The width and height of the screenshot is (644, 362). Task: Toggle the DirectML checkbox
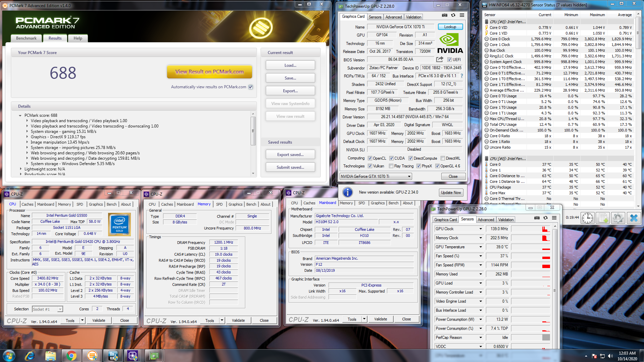(443, 158)
